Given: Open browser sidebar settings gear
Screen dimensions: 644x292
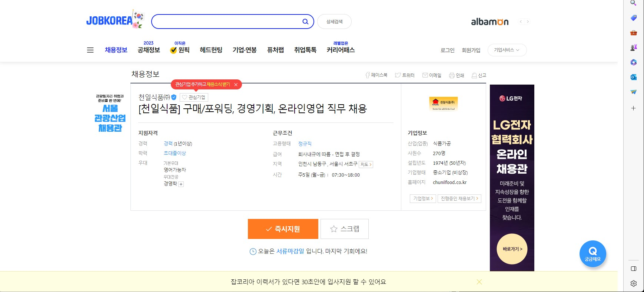Looking at the screenshot, I should (x=634, y=283).
